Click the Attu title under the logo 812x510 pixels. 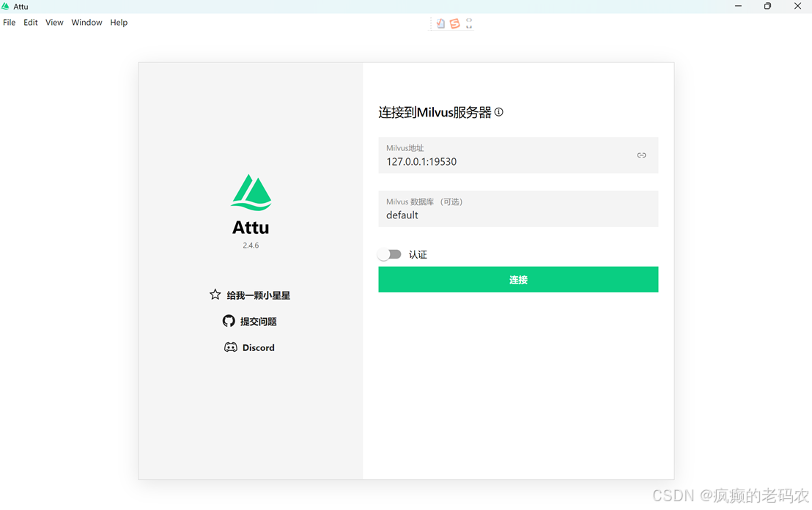(x=251, y=227)
